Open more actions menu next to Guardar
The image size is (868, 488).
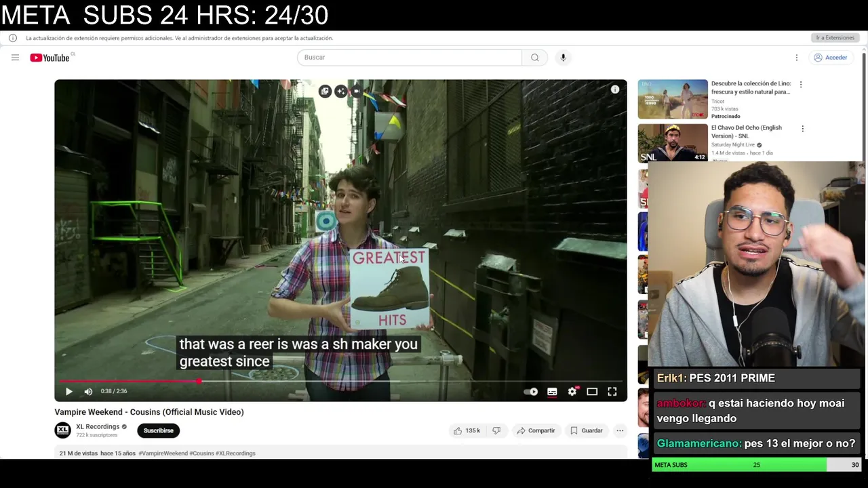pyautogui.click(x=620, y=430)
